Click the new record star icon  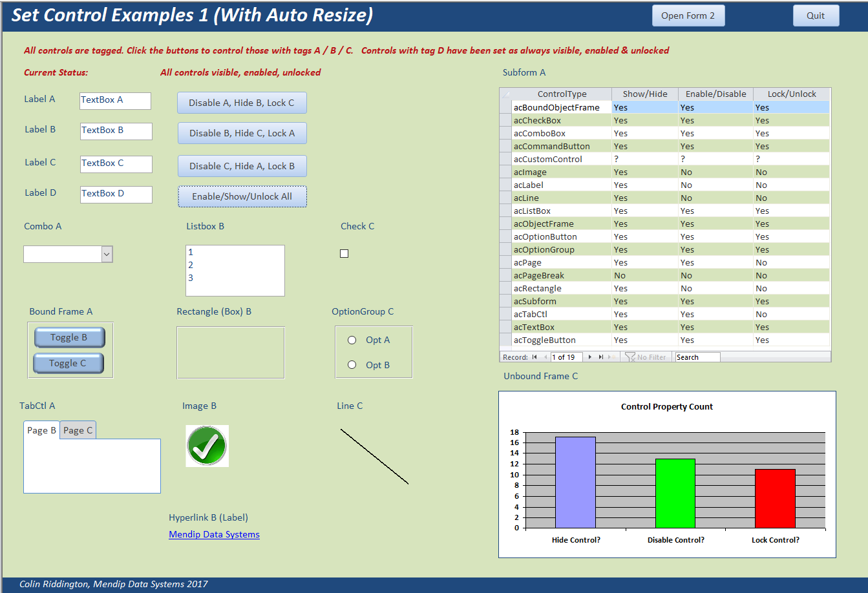612,357
